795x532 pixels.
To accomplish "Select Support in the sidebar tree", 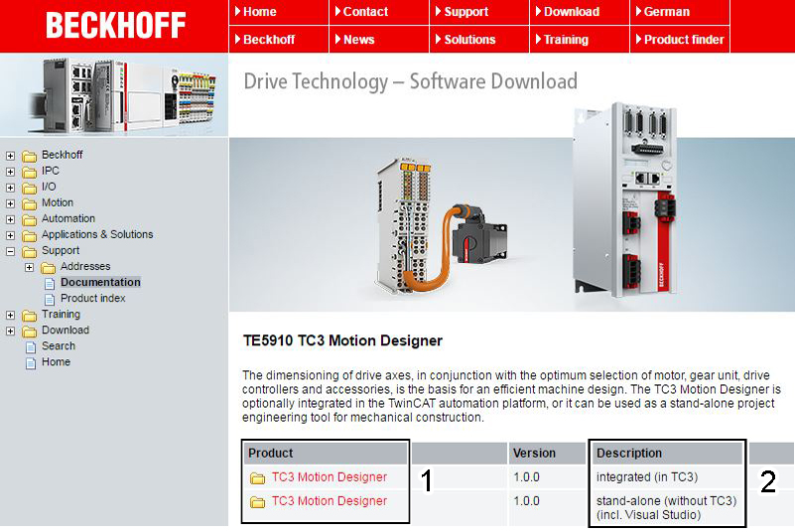I will click(61, 250).
